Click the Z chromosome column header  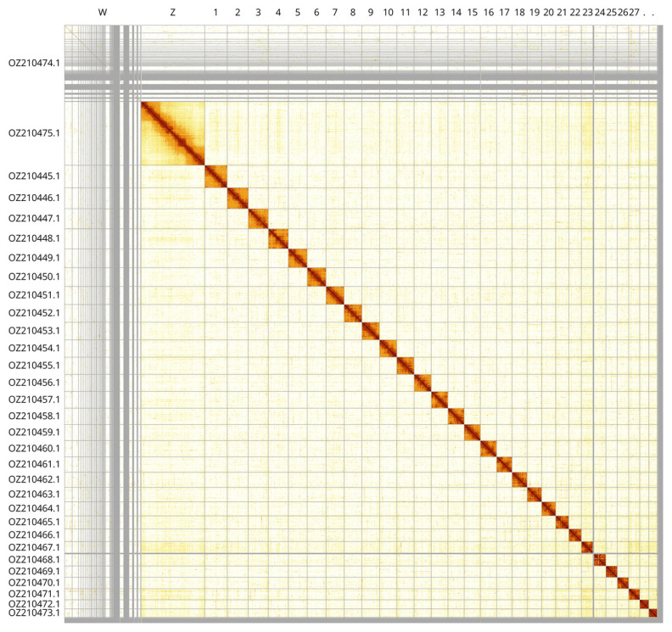[x=173, y=13]
